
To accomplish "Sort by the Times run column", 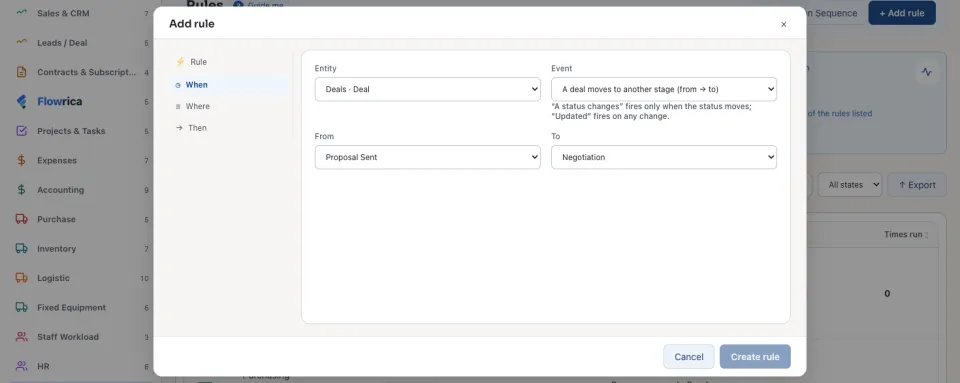I will pos(906,234).
